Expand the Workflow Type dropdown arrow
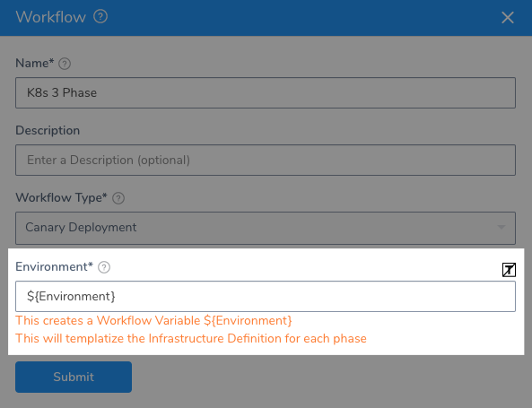Screen dimensions: 532x408 coord(501,227)
